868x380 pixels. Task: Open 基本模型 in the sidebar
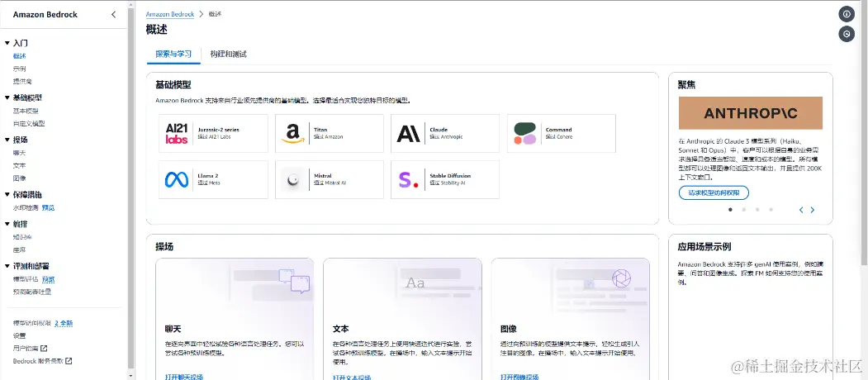(26, 111)
